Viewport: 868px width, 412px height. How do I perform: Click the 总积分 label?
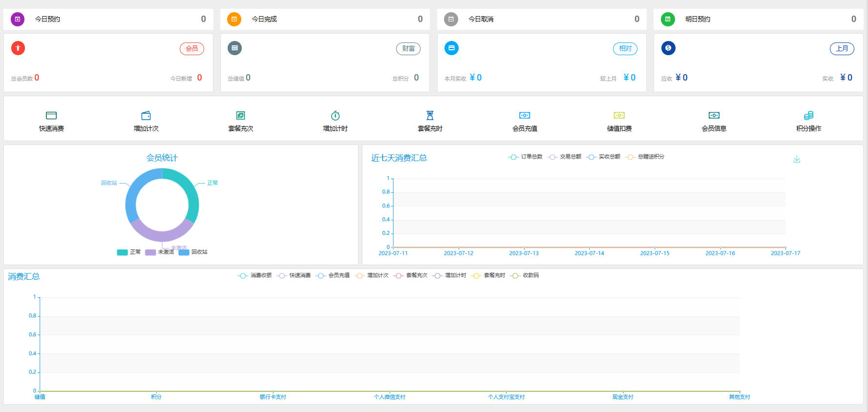click(x=401, y=79)
